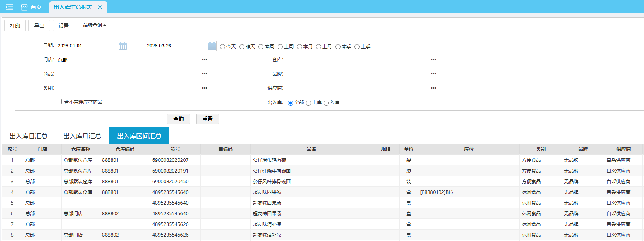Image resolution: width=644 pixels, height=241 pixels.
Task: Collapse the 高级查询 panel
Action: pyautogui.click(x=95, y=25)
